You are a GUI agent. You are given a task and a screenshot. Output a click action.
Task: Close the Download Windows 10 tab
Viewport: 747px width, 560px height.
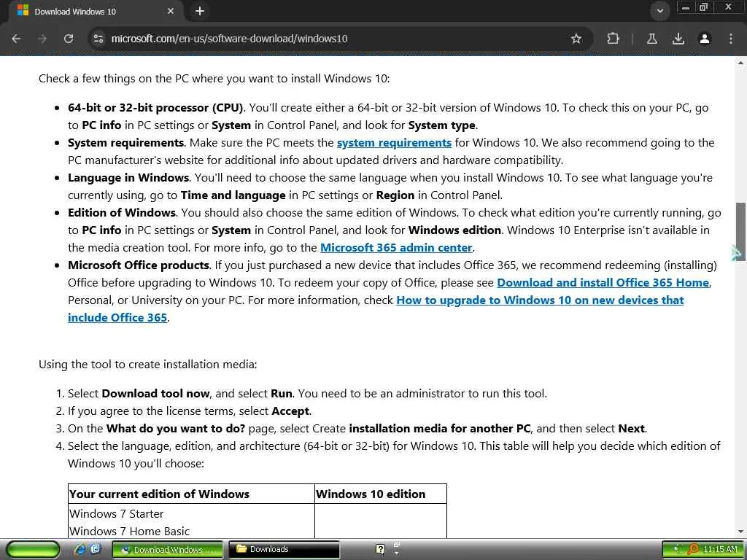pyautogui.click(x=171, y=11)
